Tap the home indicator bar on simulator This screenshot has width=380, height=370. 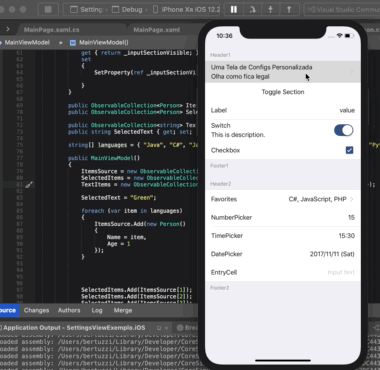coord(283,360)
